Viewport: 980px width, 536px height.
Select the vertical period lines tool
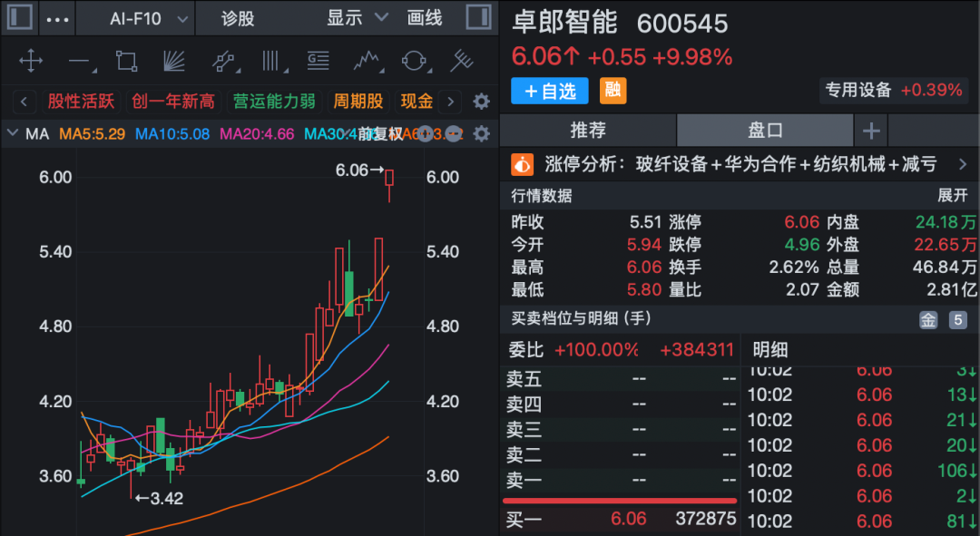click(x=272, y=62)
